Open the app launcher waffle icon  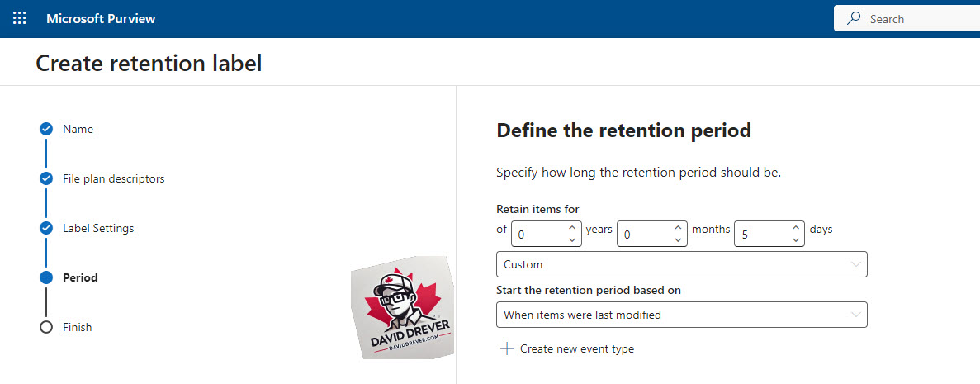(x=19, y=18)
